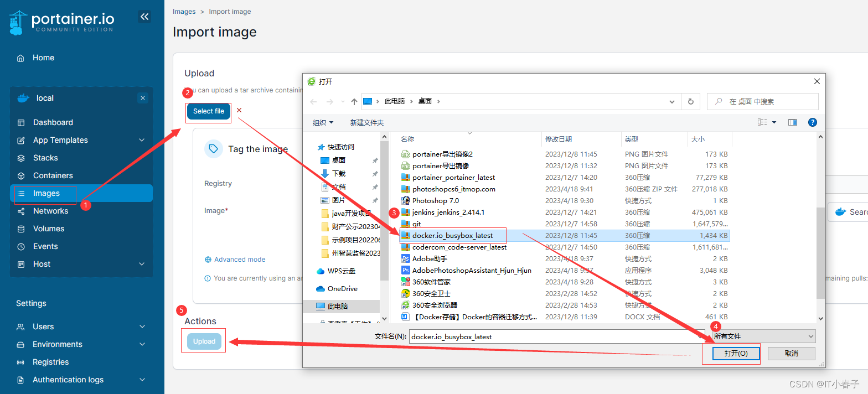Screen dimensions: 868x394
Task: Open Containers in the sidebar
Action: click(x=53, y=175)
